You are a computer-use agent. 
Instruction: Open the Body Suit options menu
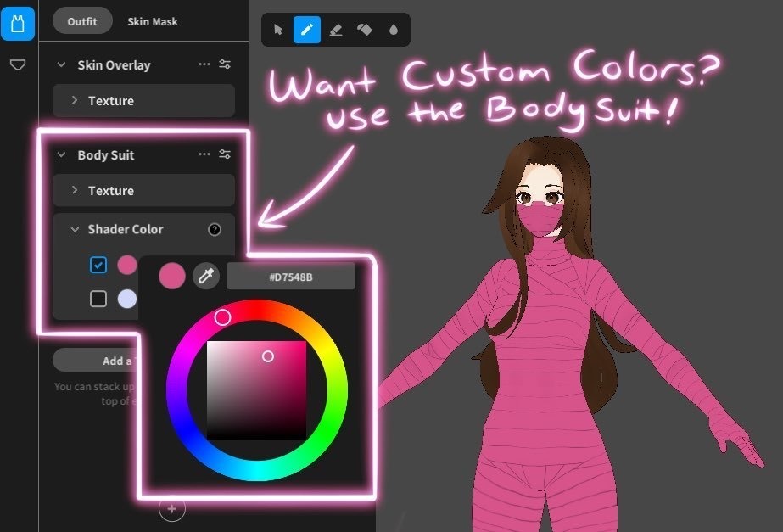pos(204,154)
